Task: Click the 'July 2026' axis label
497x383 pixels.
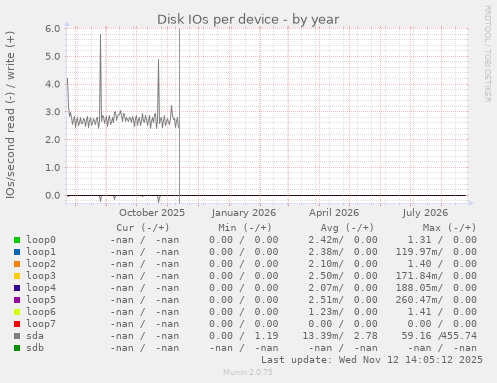Action: coord(425,213)
